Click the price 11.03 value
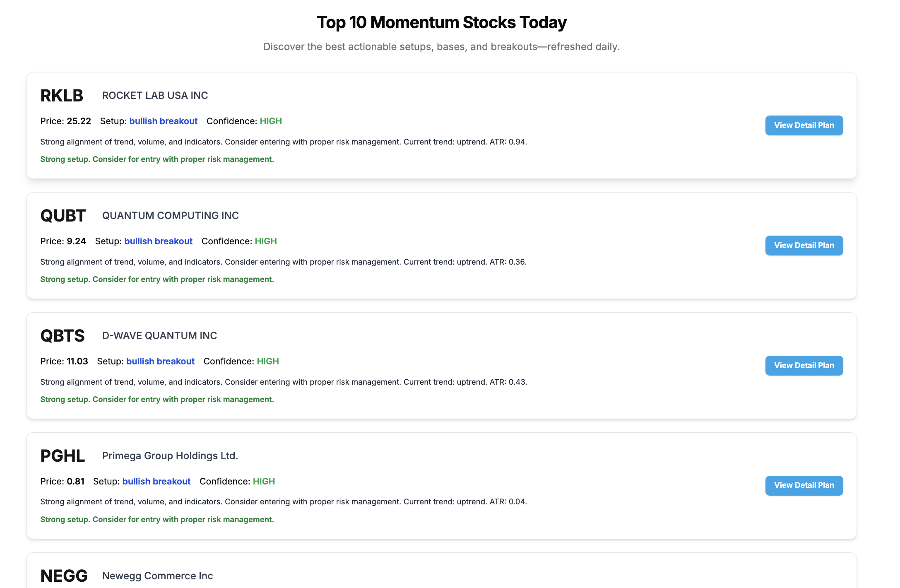The image size is (900, 588). click(77, 361)
